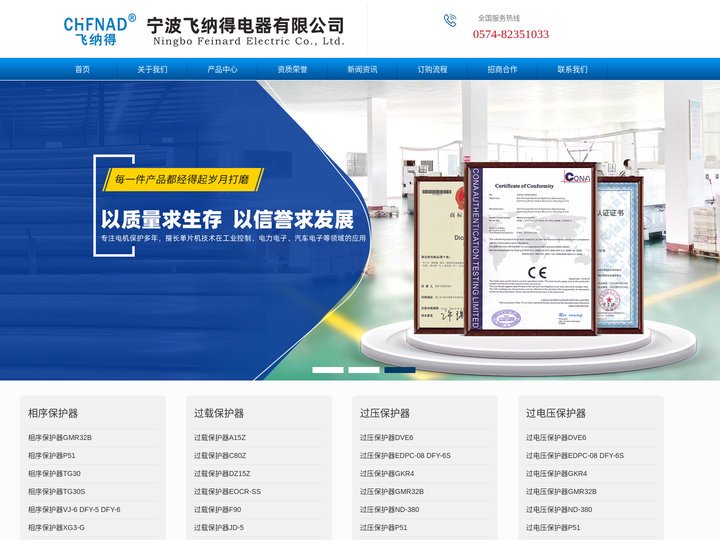The width and height of the screenshot is (720, 540).
Task: Open the 相序保护器 category heading
Action: [53, 413]
